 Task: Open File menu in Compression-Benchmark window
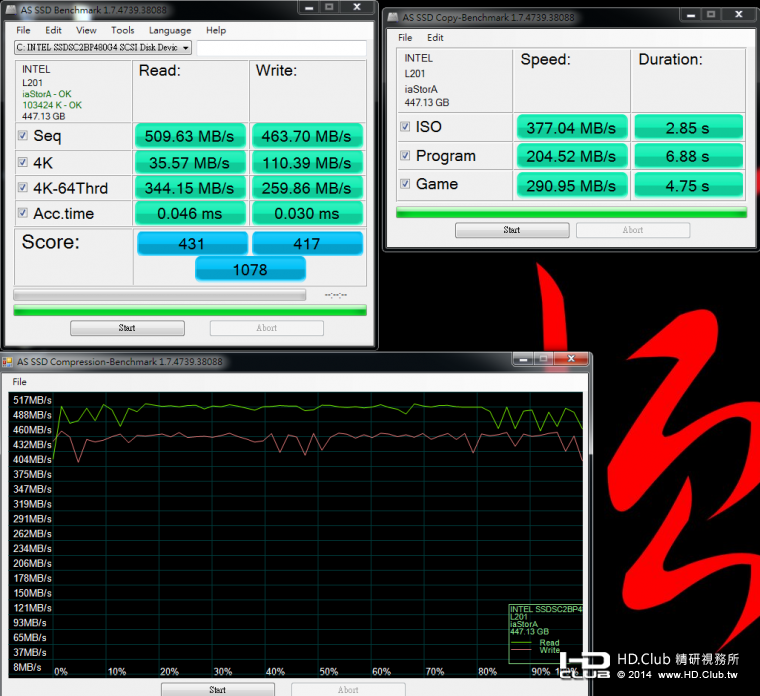tap(19, 381)
